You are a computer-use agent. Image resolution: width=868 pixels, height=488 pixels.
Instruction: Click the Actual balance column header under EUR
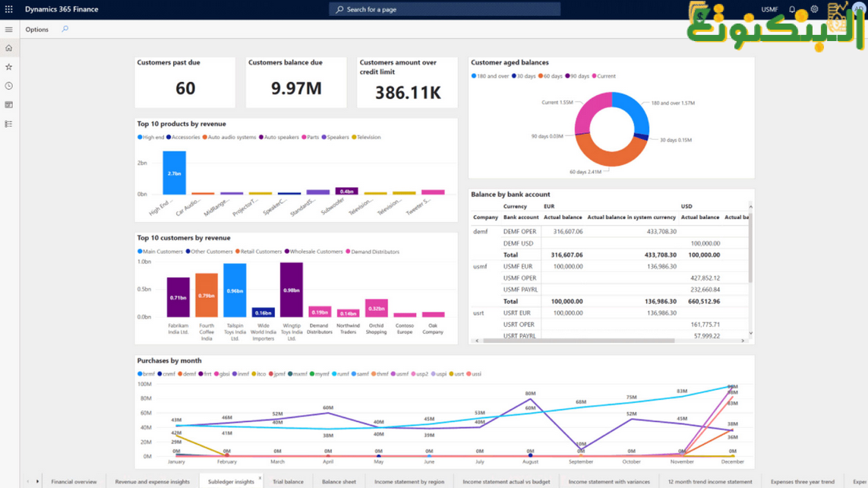pyautogui.click(x=563, y=217)
